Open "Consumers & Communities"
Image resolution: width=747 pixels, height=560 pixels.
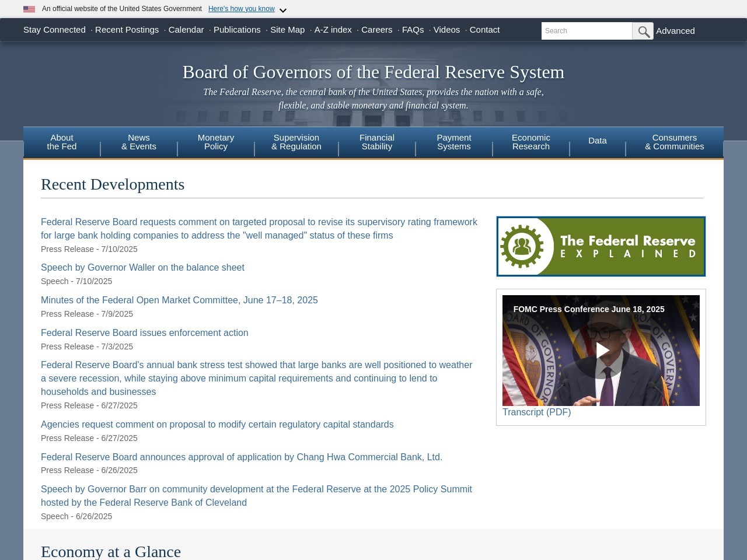click(x=674, y=142)
